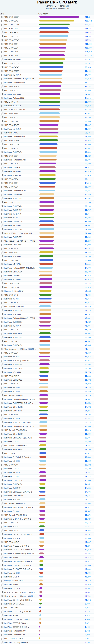94x644 pixels.
Task: Click the AMD EPYC 9684X CPU name
Action: 11,25
